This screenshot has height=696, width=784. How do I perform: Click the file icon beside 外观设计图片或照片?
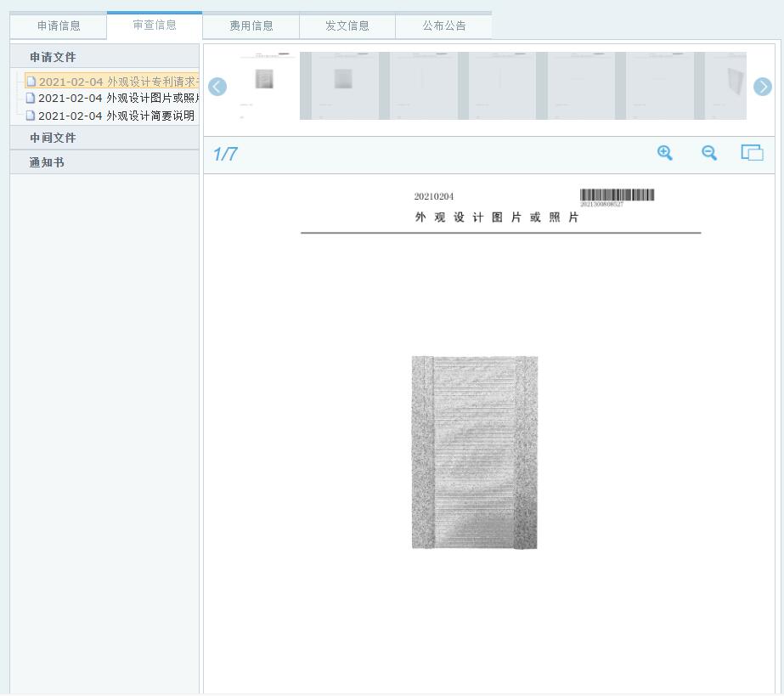[x=31, y=99]
